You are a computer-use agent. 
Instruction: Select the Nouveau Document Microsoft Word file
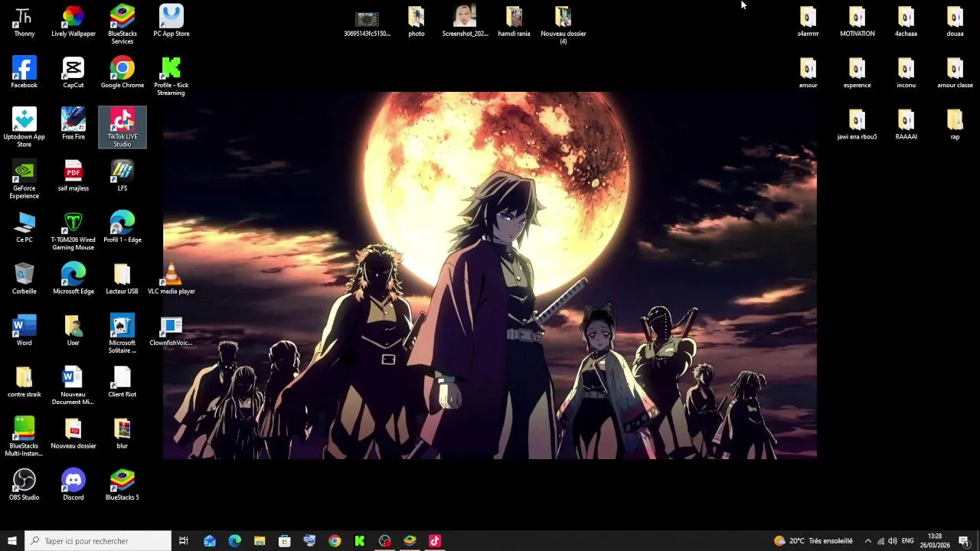[x=73, y=386]
